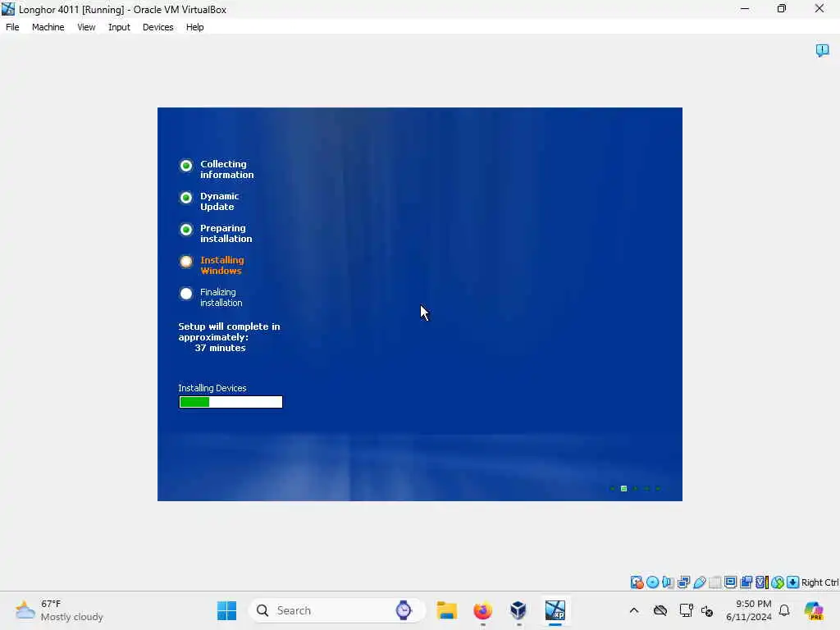Click the Dynamic Update step indicator
The width and height of the screenshot is (840, 630).
pos(186,198)
